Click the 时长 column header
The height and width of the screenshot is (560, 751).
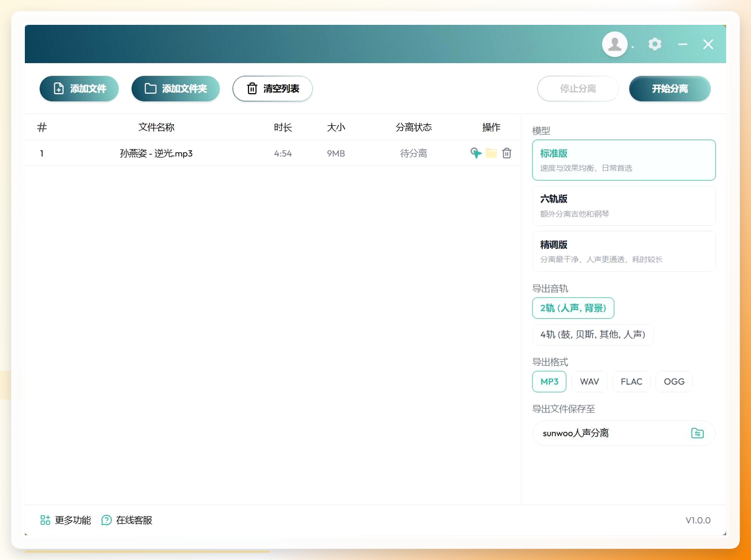tap(283, 127)
